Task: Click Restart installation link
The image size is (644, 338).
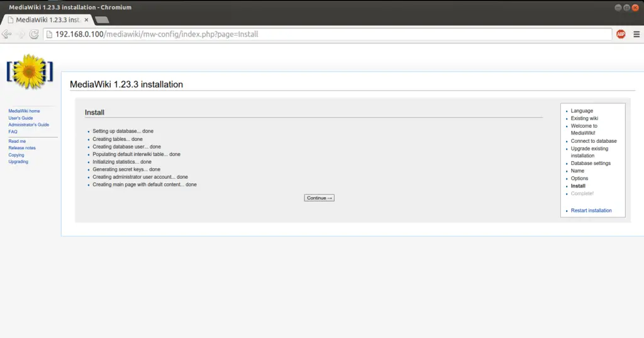Action: click(x=591, y=210)
